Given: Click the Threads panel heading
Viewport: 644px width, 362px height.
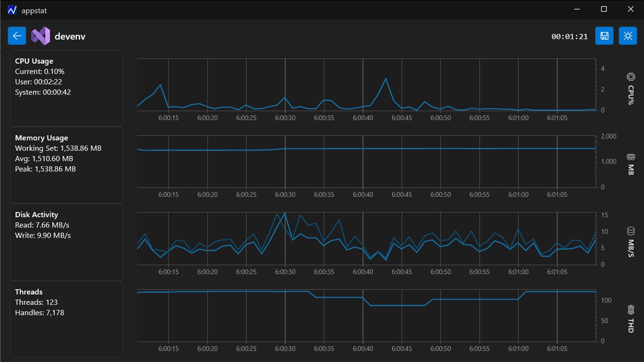Looking at the screenshot, I should [29, 292].
